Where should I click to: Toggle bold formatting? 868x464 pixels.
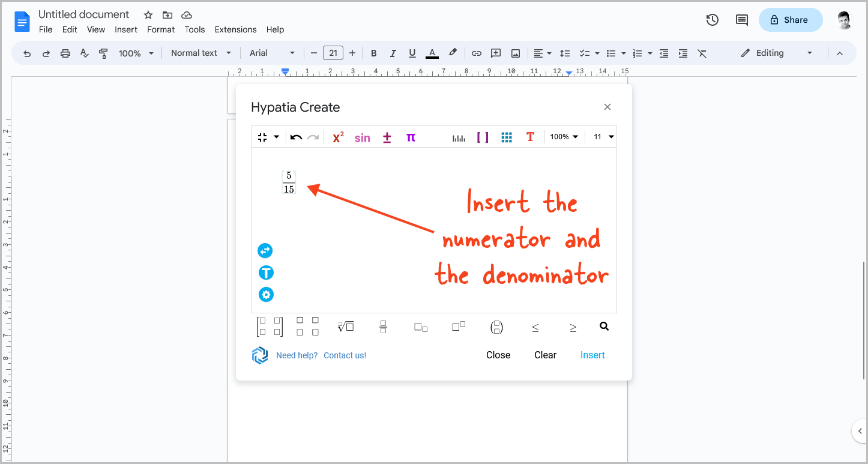373,53
